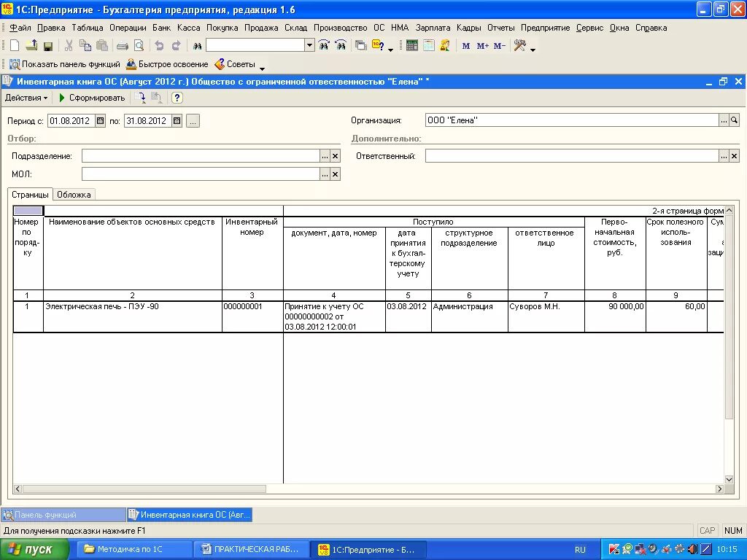Click the magnifier next to Организация field

tap(734, 120)
